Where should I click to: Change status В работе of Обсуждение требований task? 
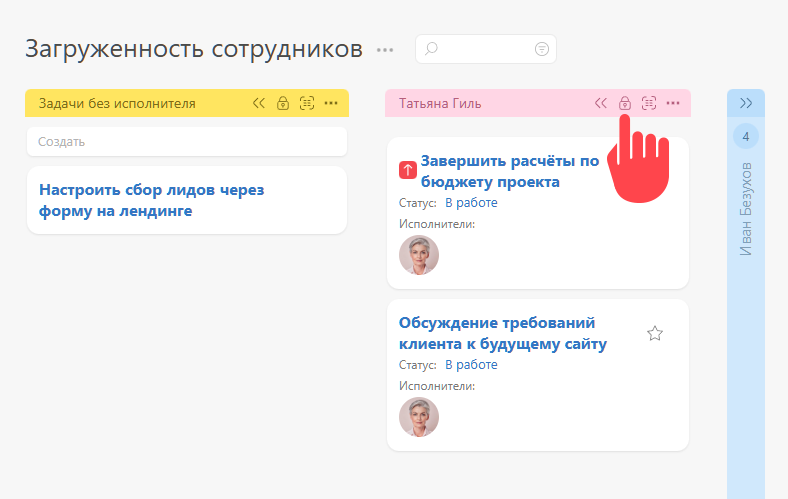[471, 364]
